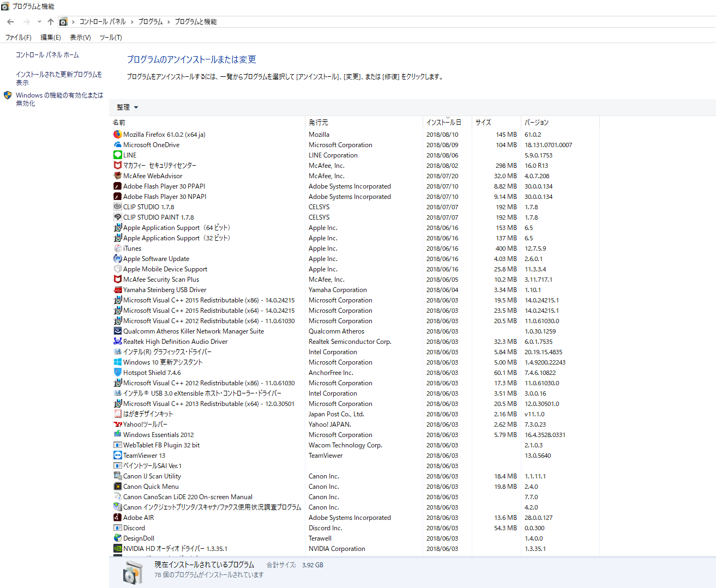Select the Microsoft OneDrive cloud icon
This screenshot has height=588, width=716.
click(117, 145)
